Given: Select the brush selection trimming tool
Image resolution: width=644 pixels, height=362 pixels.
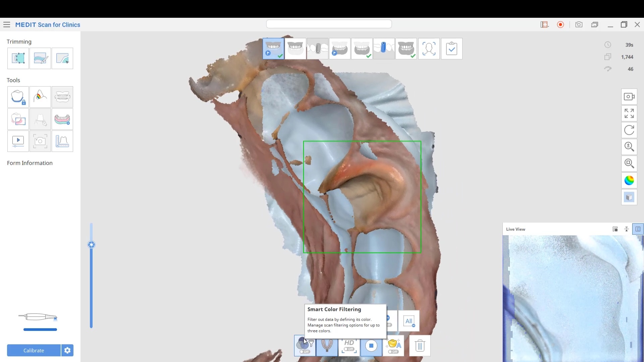Looking at the screenshot, I should (40, 58).
